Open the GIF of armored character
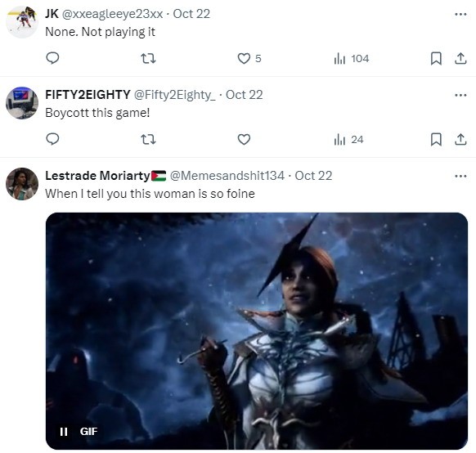 pyautogui.click(x=257, y=330)
